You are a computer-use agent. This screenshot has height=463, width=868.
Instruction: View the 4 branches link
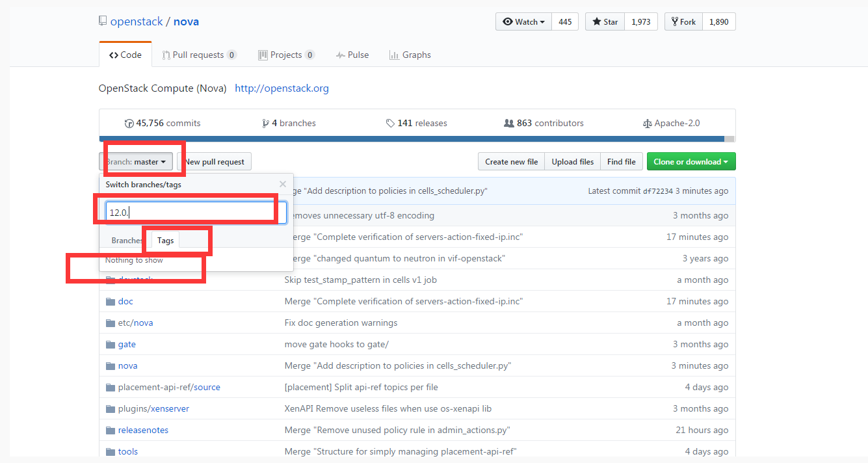(289, 123)
